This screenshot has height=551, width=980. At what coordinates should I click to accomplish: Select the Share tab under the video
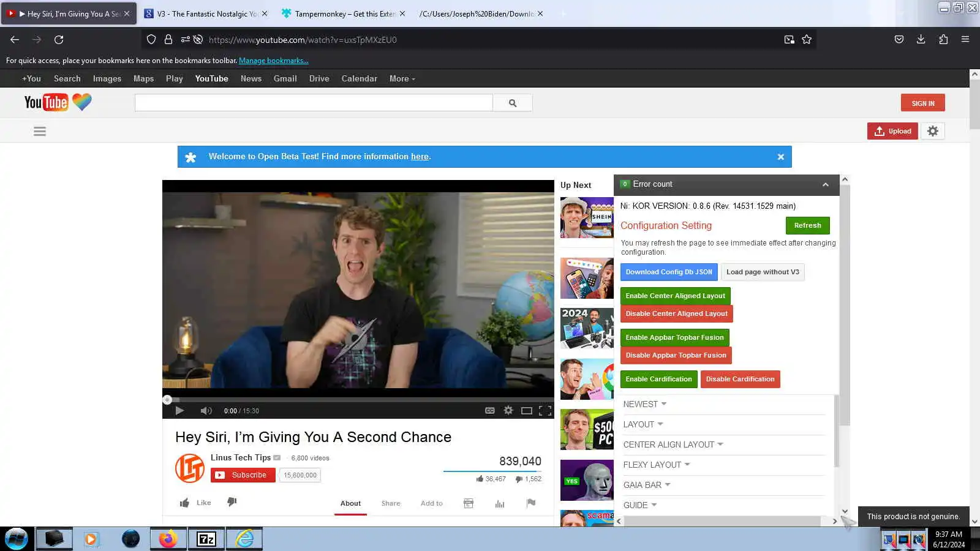pyautogui.click(x=391, y=503)
